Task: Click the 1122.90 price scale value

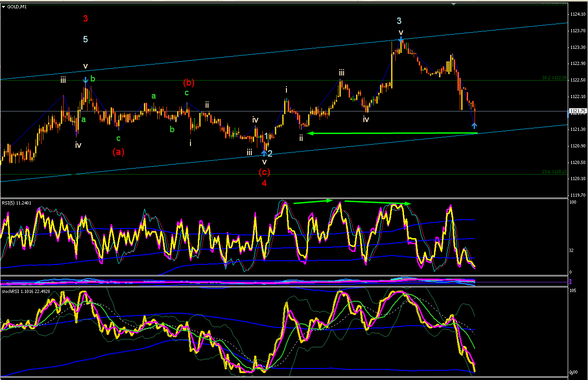Action: click(x=578, y=64)
